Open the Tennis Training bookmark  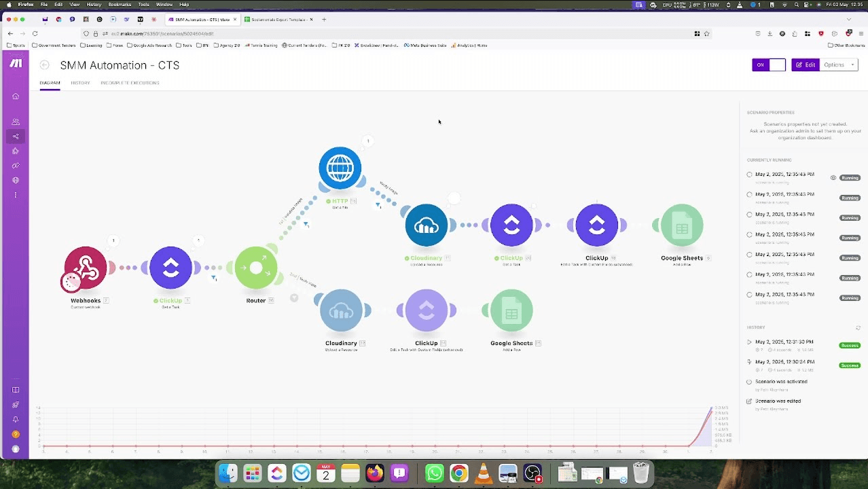tap(261, 46)
